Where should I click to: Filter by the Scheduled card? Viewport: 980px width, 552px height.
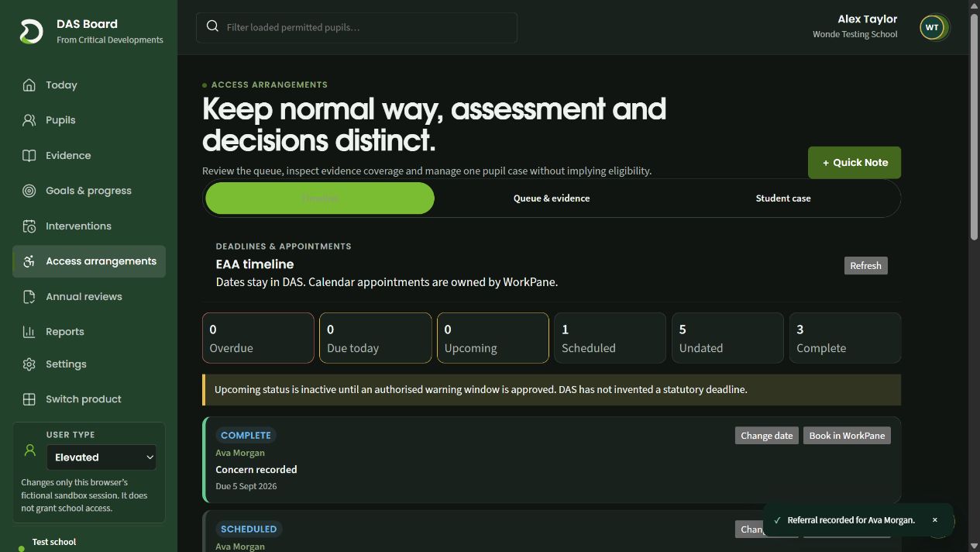coord(610,338)
